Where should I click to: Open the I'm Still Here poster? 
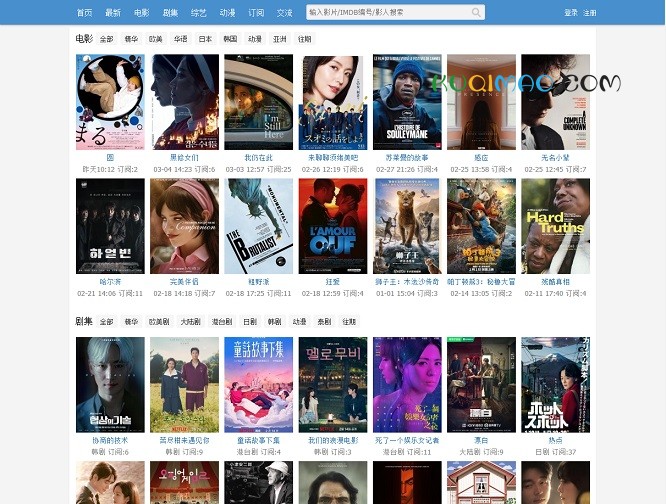click(x=259, y=102)
